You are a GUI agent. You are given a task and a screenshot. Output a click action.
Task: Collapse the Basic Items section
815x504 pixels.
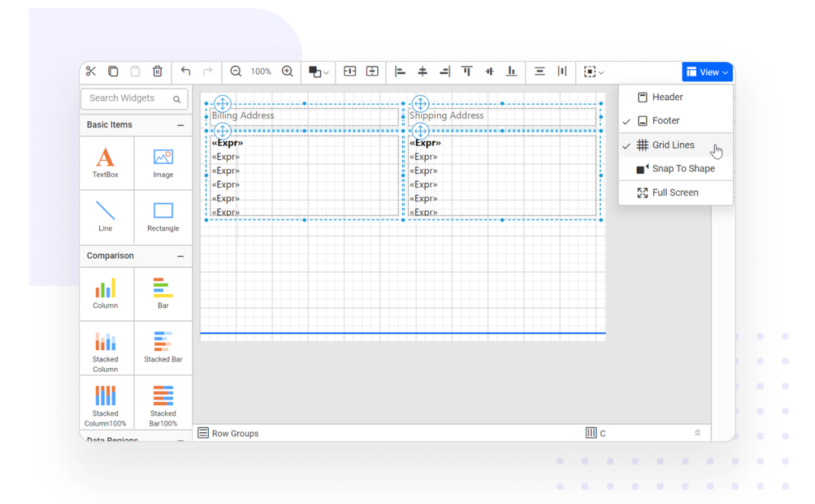pyautogui.click(x=180, y=125)
